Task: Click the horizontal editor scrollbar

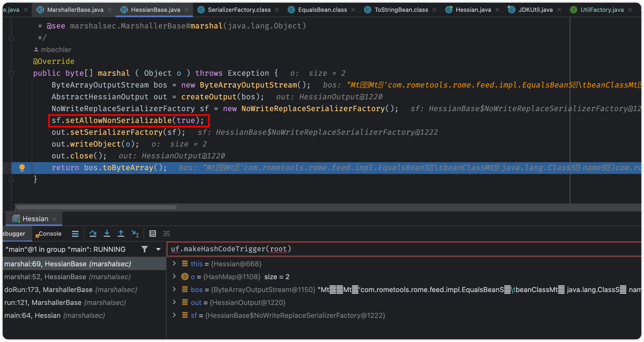Action: point(96,207)
